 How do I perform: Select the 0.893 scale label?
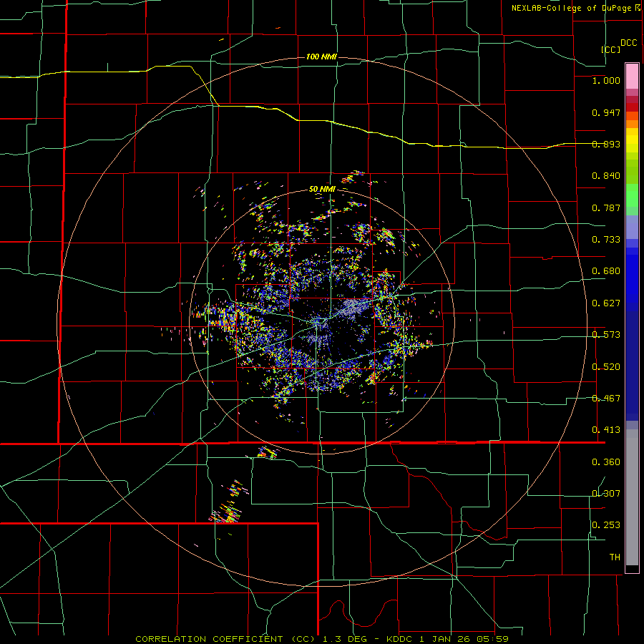click(606, 144)
